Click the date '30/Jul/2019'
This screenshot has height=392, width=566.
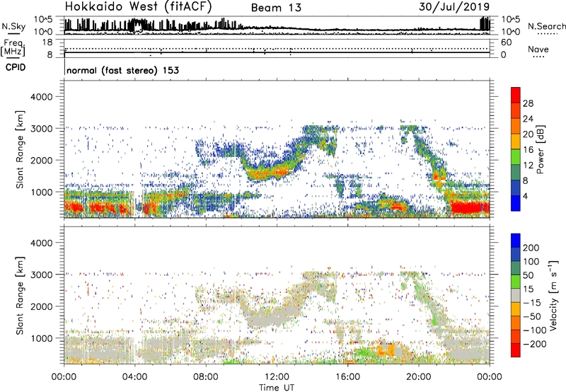point(454,7)
